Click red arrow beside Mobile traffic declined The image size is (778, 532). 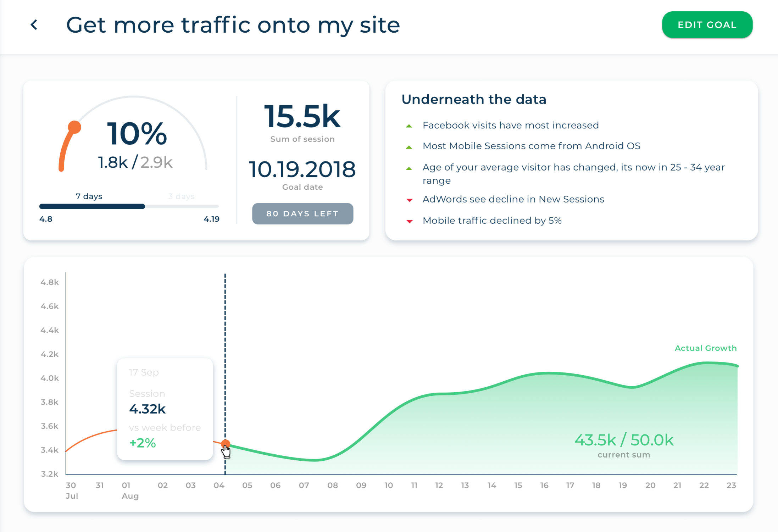tap(410, 221)
